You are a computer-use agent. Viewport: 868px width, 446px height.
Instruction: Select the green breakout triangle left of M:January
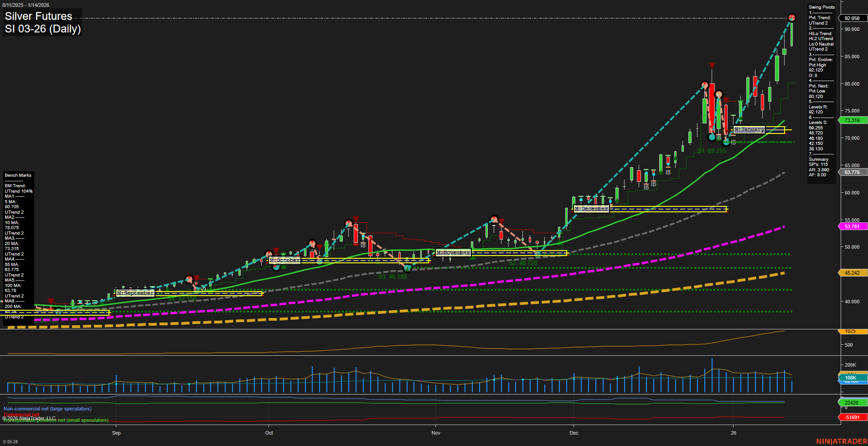click(741, 118)
